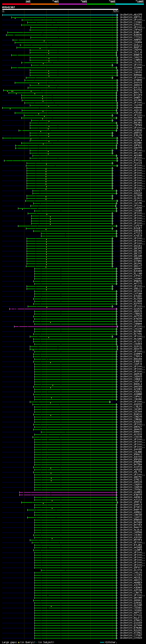Select hit label UniRef100_C6H2I9
The width and height of the screenshot is (146, 644).
click(x=131, y=58)
